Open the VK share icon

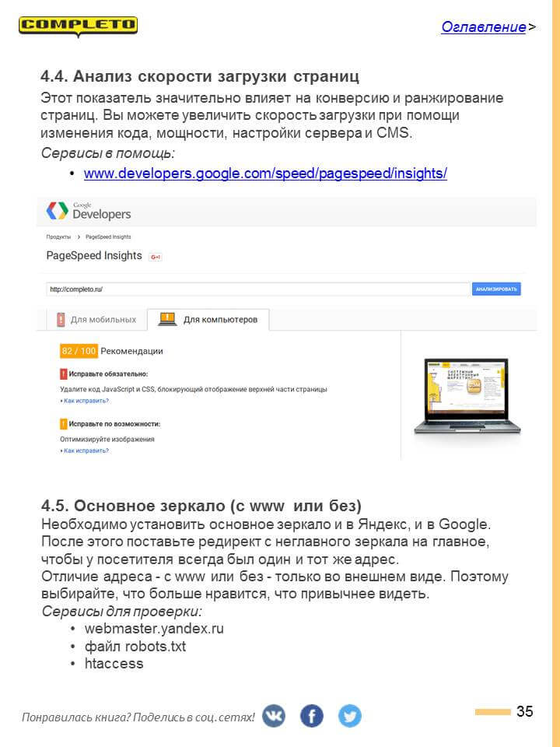274,716
